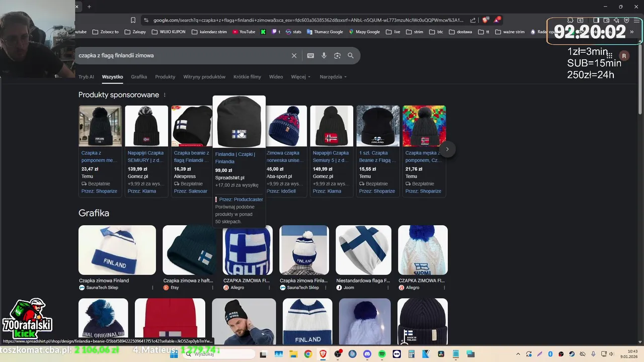Expand the Narzędzia tools menu
644x362 pixels.
click(333, 77)
